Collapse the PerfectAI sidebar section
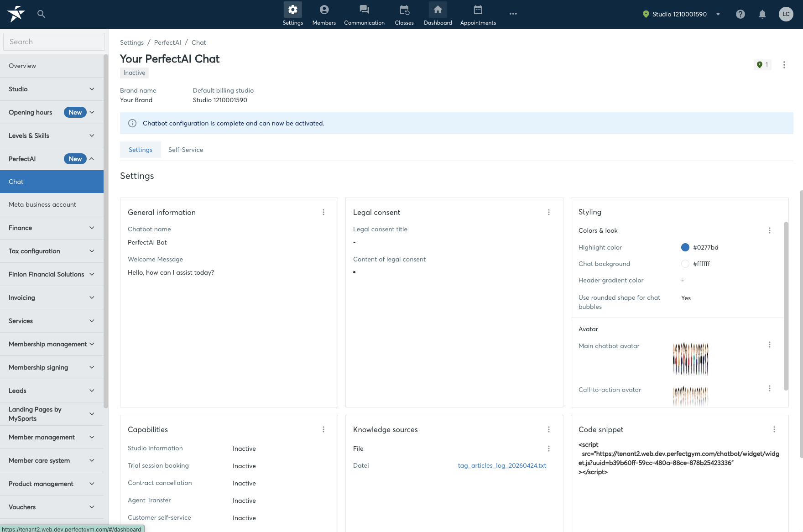 [x=52, y=159]
